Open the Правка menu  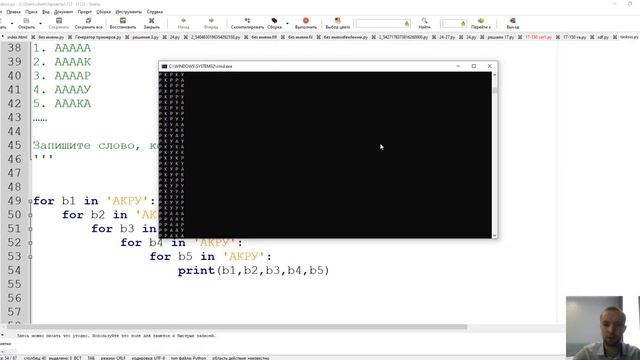click(x=13, y=12)
